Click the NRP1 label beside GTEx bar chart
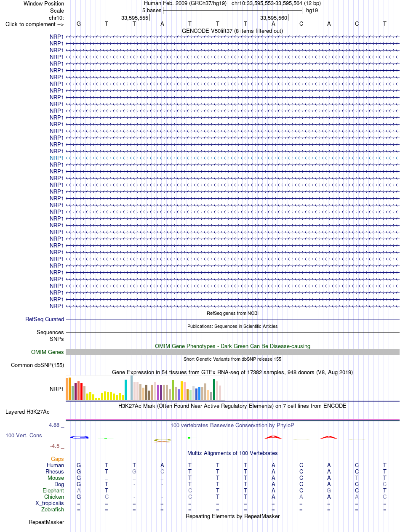 pyautogui.click(x=57, y=389)
